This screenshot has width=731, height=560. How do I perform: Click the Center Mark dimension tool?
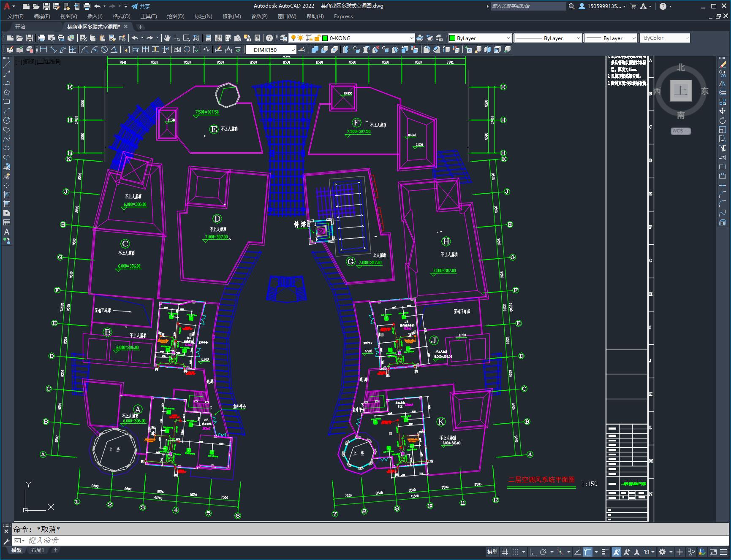(187, 49)
